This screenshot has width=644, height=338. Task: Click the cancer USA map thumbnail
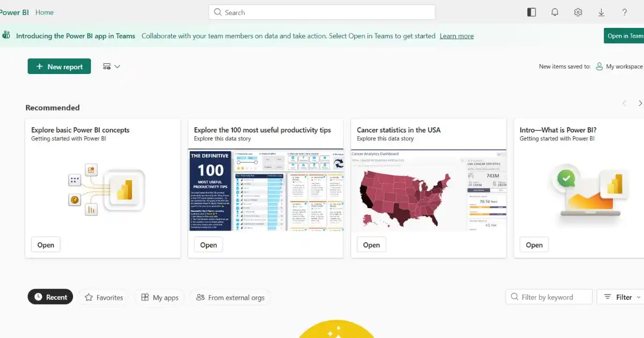(x=429, y=190)
